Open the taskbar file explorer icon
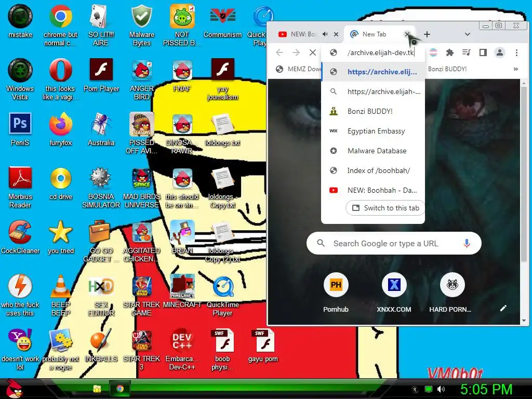532x399 pixels. [x=97, y=389]
